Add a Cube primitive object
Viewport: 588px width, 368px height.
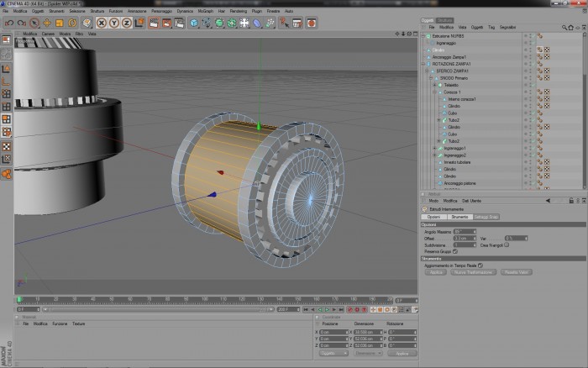click(x=193, y=23)
